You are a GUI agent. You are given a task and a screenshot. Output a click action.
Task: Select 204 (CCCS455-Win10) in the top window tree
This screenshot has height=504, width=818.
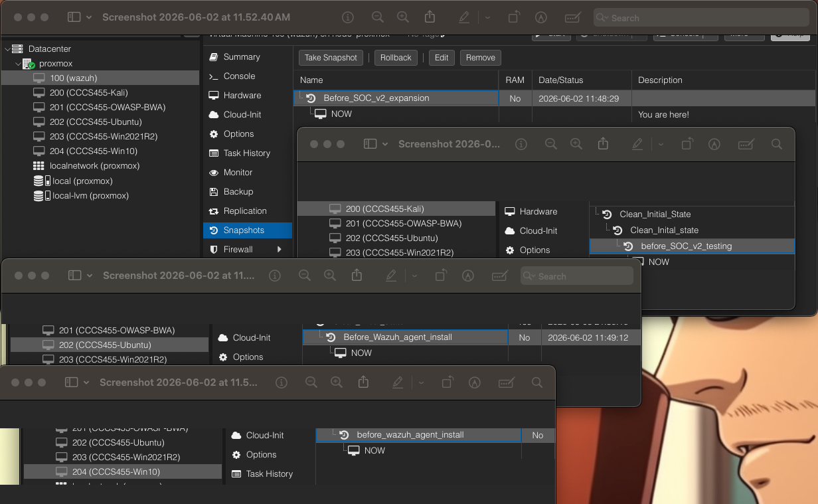click(x=100, y=151)
